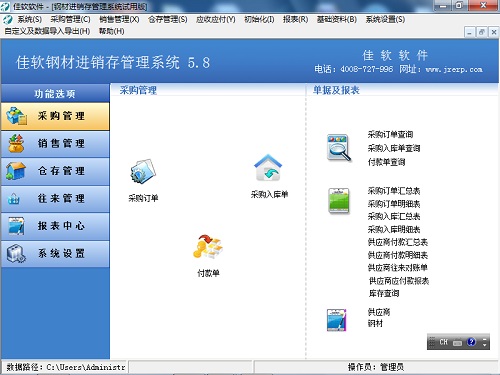Open the 仓存管理(S) menu
Screen dimensions: 500x375
pyautogui.click(x=168, y=19)
